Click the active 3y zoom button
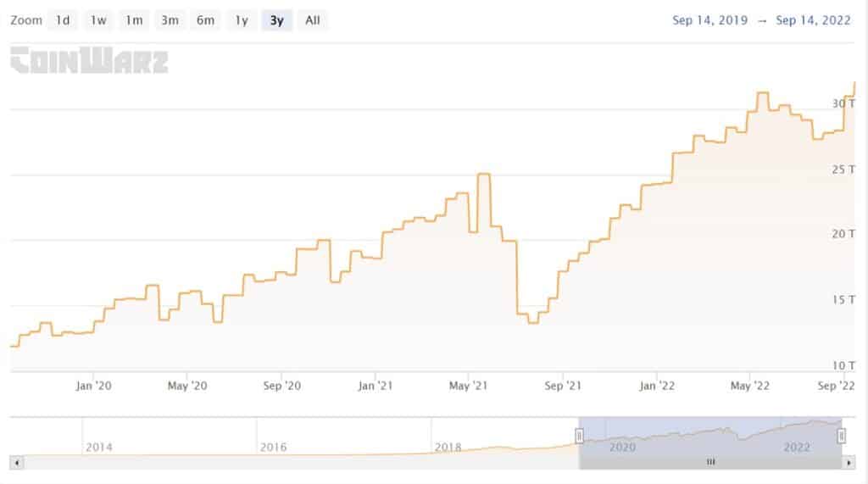The width and height of the screenshot is (868, 484). 276,20
